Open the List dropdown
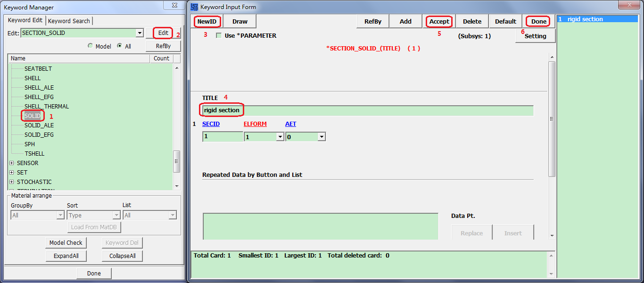This screenshot has width=644, height=283. tap(173, 215)
